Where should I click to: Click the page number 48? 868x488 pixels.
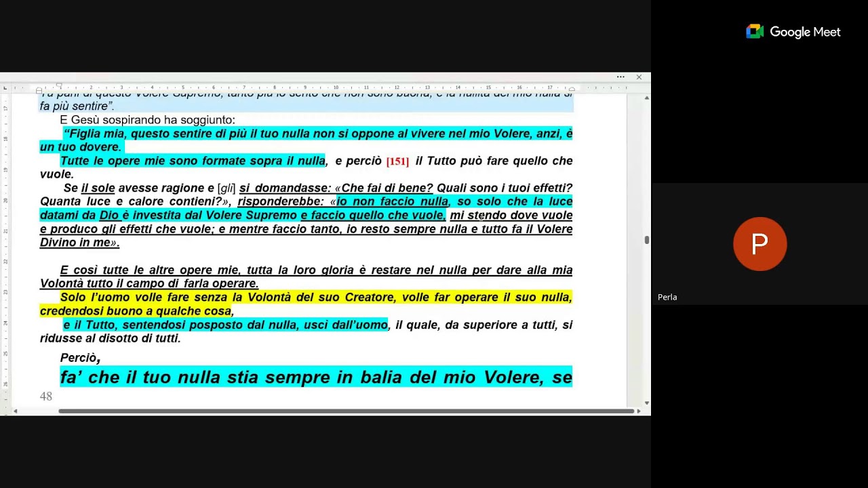click(45, 396)
